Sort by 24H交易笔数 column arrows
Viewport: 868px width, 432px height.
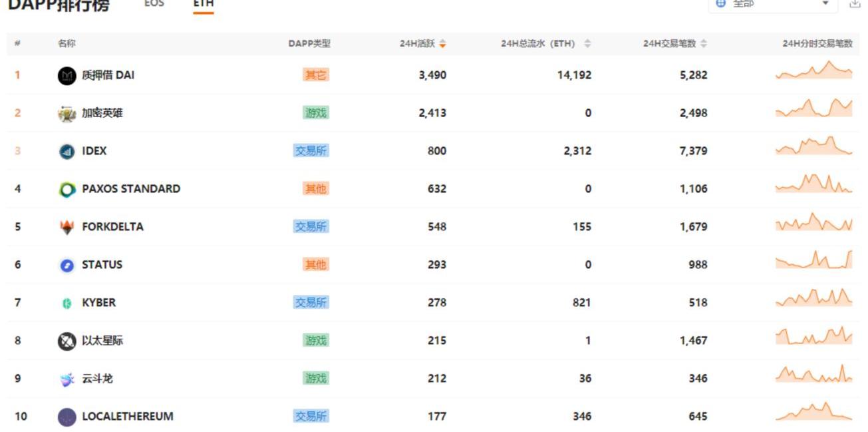click(x=704, y=44)
